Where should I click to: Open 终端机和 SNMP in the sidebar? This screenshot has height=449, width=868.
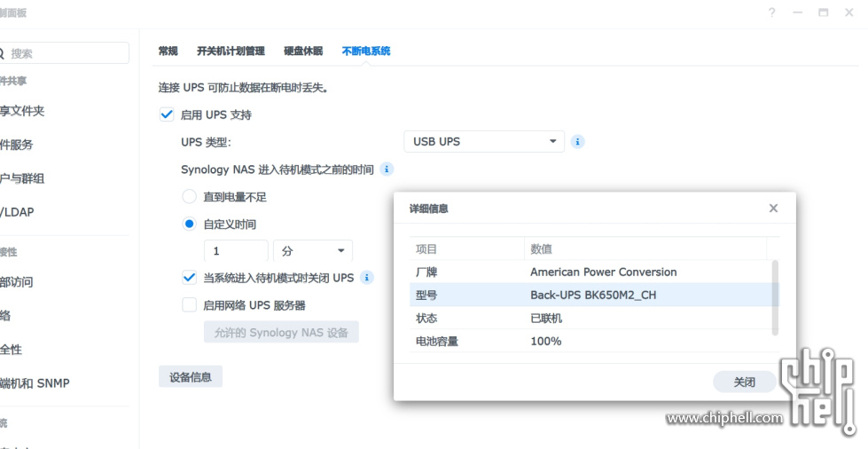pos(35,383)
